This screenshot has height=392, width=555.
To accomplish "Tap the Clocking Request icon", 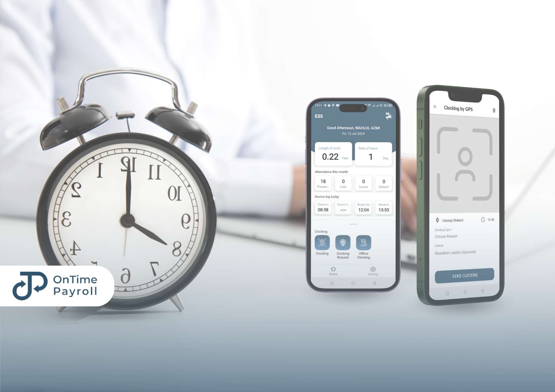I will click(x=343, y=243).
